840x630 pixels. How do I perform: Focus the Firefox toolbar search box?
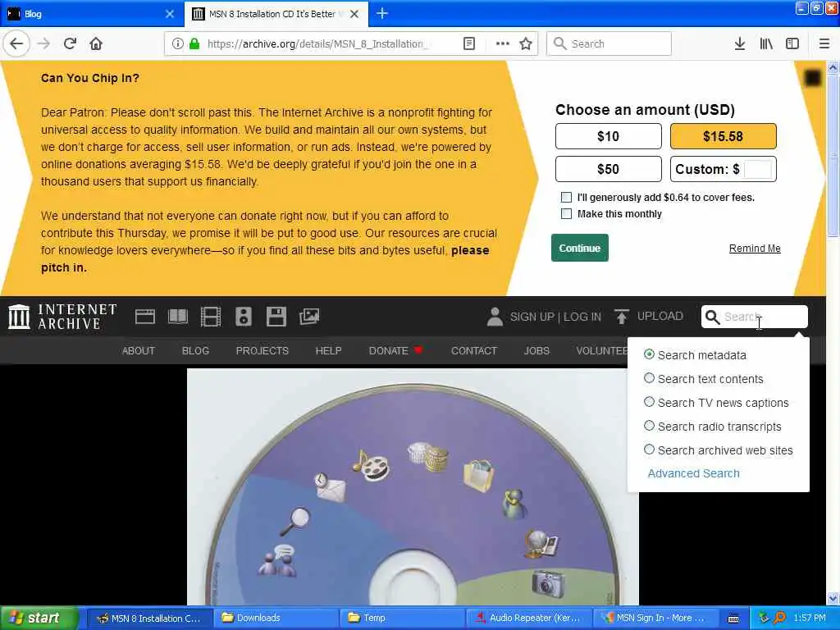tap(609, 44)
